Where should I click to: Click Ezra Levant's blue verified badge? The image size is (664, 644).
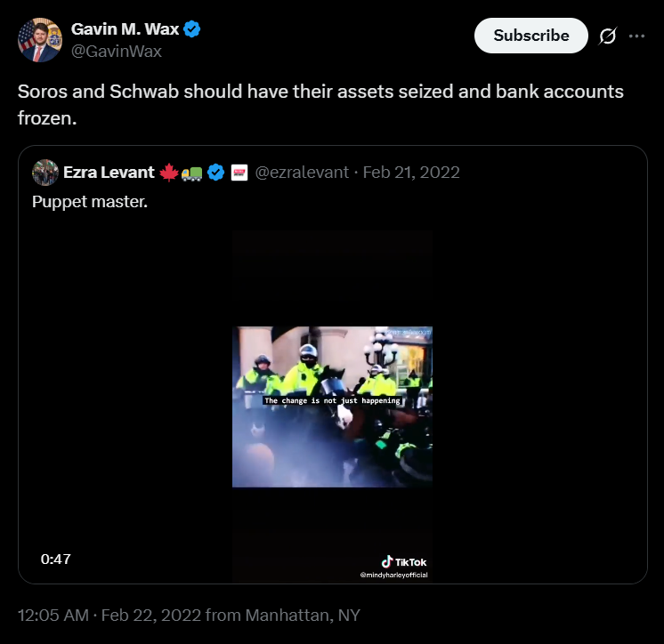point(215,172)
